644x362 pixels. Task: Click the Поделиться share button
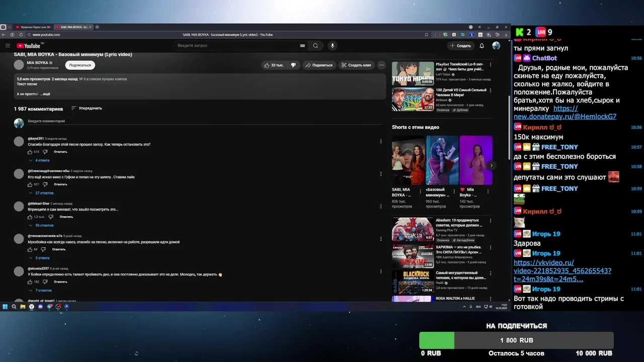[318, 65]
